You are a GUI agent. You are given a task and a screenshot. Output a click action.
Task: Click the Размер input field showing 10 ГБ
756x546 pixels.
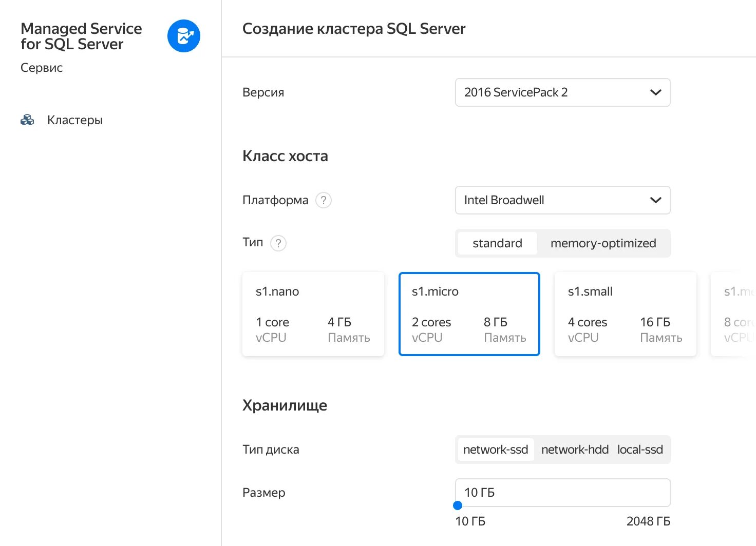pos(563,493)
